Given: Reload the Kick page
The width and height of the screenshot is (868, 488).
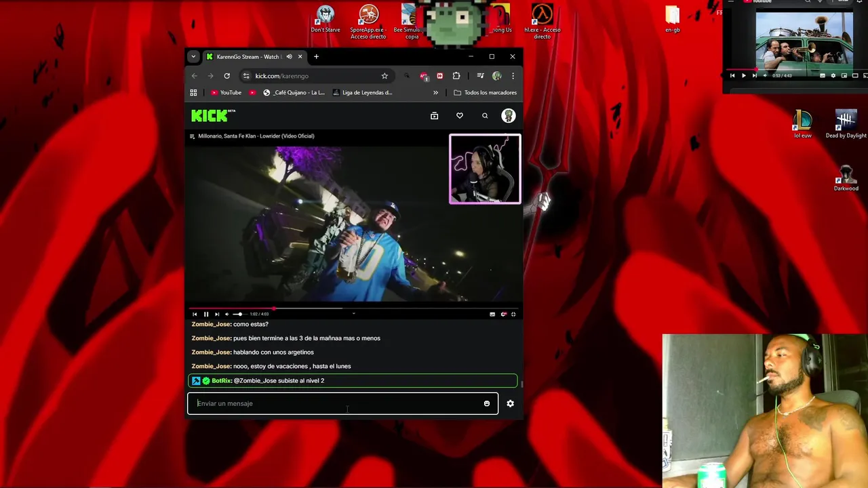Looking at the screenshot, I should point(227,76).
